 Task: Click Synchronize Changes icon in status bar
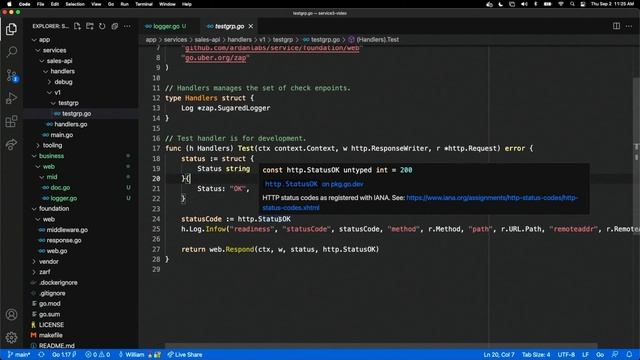tap(41, 355)
